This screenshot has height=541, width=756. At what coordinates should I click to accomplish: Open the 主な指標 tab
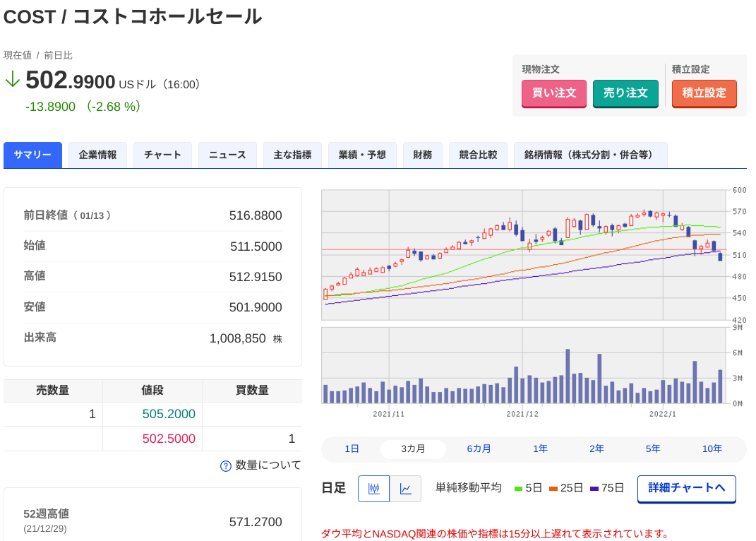(x=293, y=155)
